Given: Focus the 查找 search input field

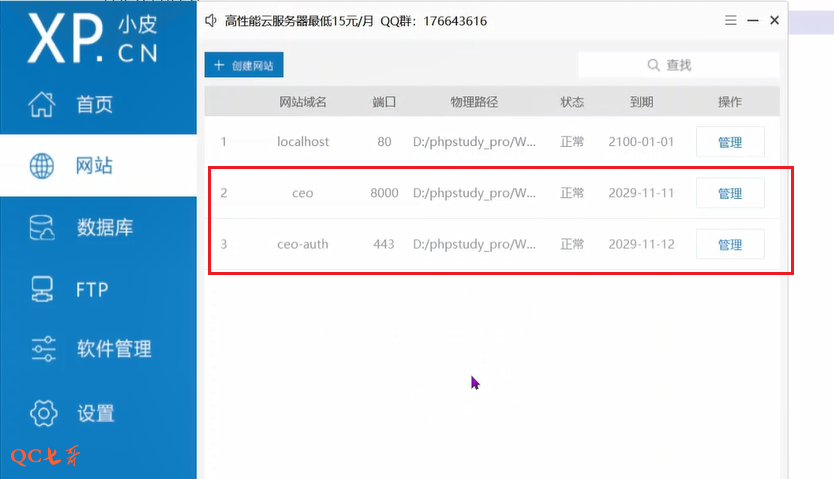Looking at the screenshot, I should 700,65.
